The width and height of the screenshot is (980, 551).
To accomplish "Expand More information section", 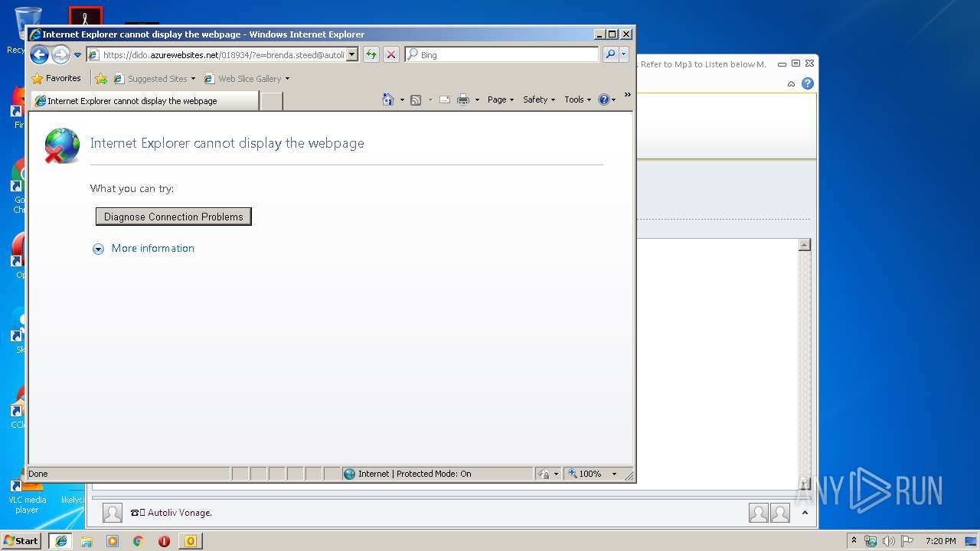I will click(x=98, y=249).
